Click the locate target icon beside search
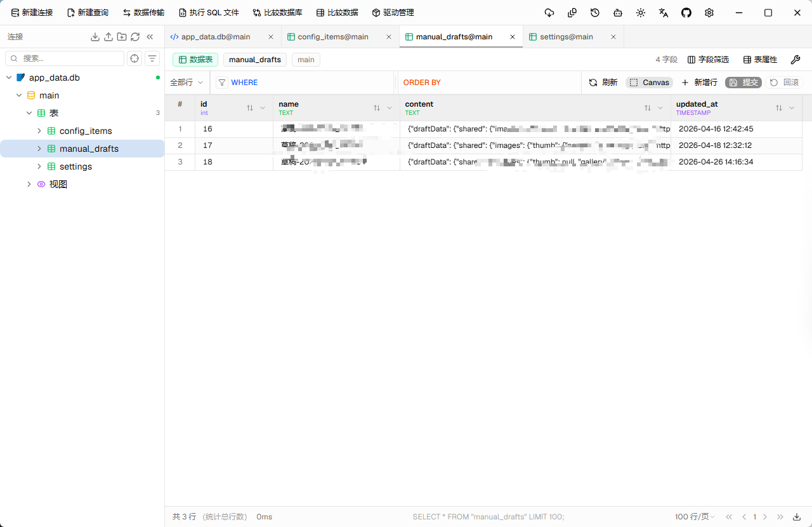This screenshot has width=812, height=527. click(x=134, y=58)
